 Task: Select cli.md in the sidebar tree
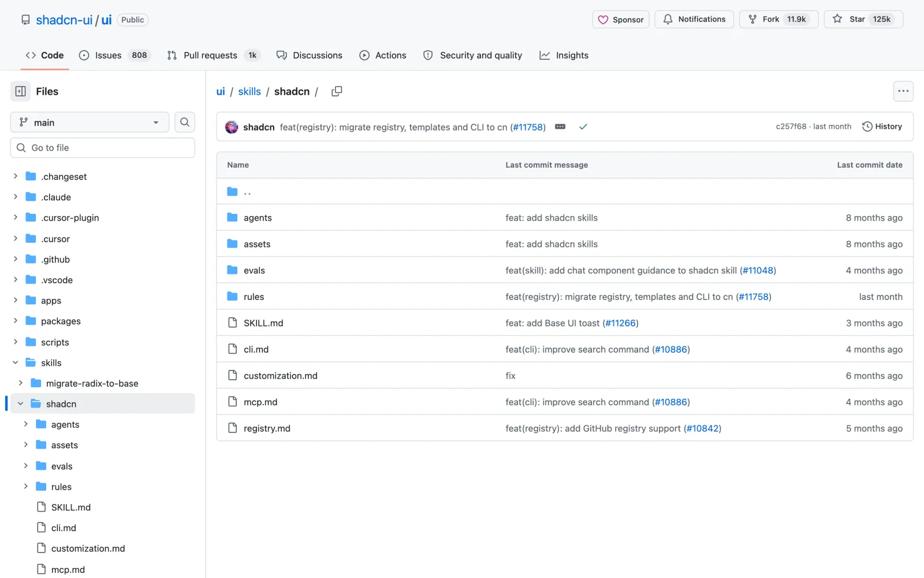tap(64, 527)
